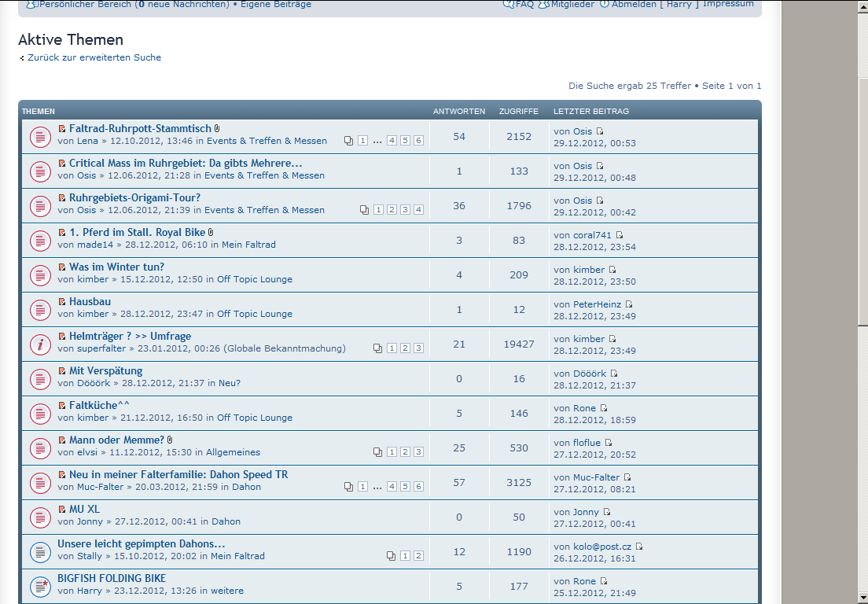Open the Mitglieder list
The width and height of the screenshot is (868, 604).
click(572, 4)
